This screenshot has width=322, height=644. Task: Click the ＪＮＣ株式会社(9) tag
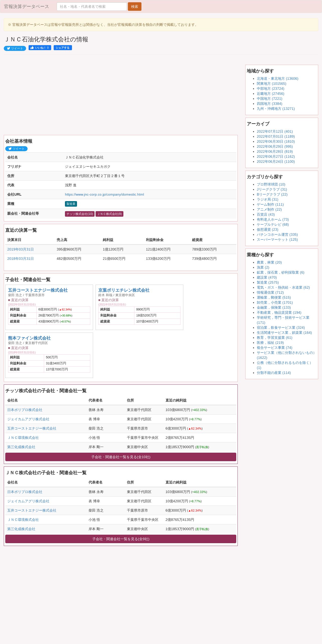click(110, 214)
